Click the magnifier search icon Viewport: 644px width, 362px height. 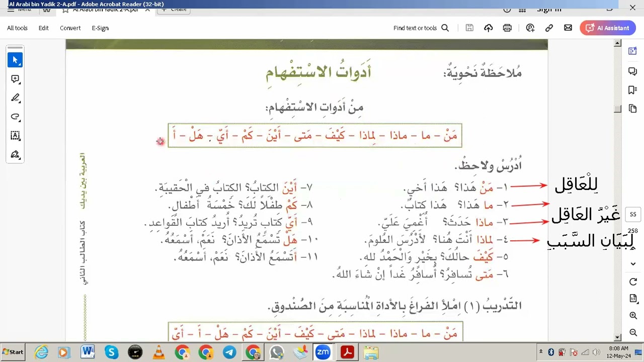point(445,28)
